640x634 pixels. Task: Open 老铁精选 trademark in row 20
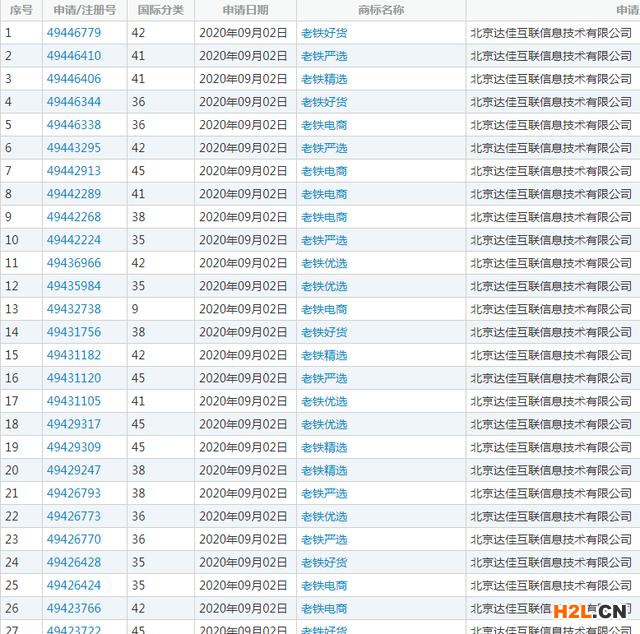(324, 470)
